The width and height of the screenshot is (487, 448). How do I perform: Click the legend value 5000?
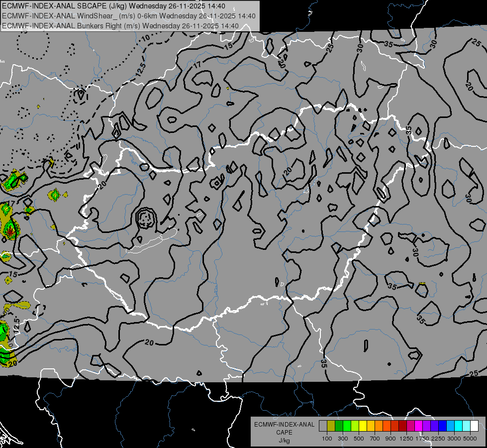470,439
